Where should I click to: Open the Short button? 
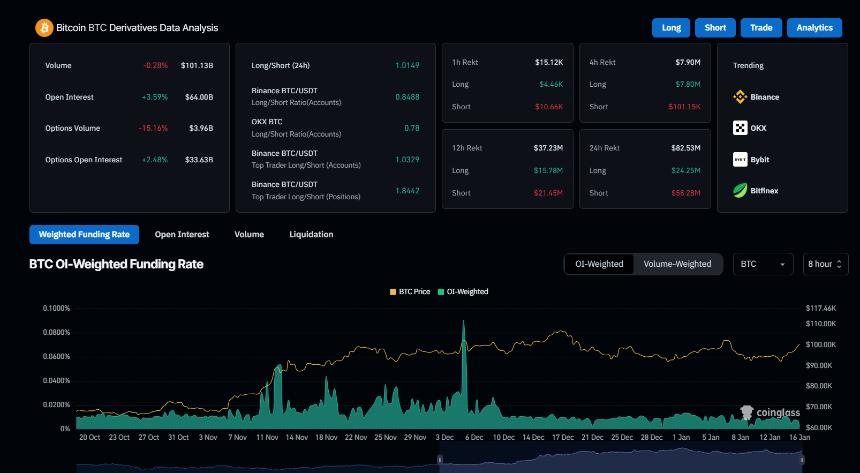715,28
